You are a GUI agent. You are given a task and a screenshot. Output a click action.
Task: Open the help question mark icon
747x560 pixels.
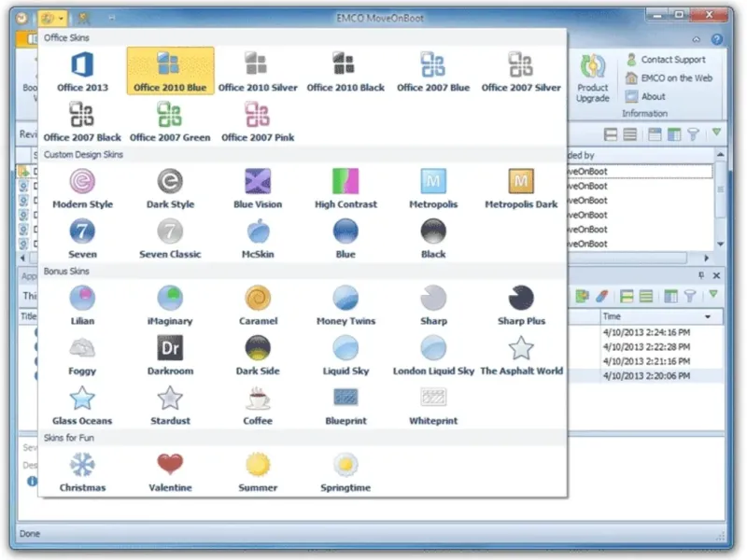(x=716, y=39)
